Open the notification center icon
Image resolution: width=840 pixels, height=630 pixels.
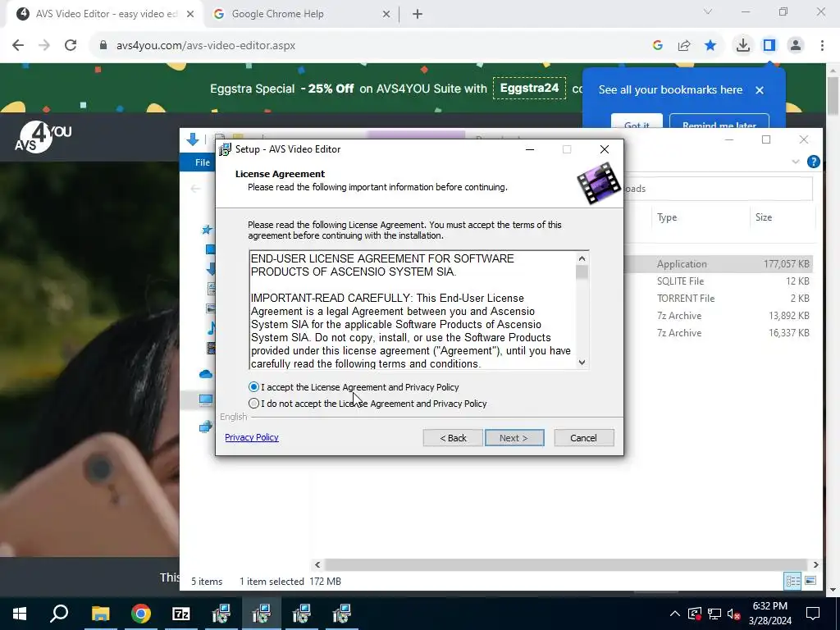point(813,614)
